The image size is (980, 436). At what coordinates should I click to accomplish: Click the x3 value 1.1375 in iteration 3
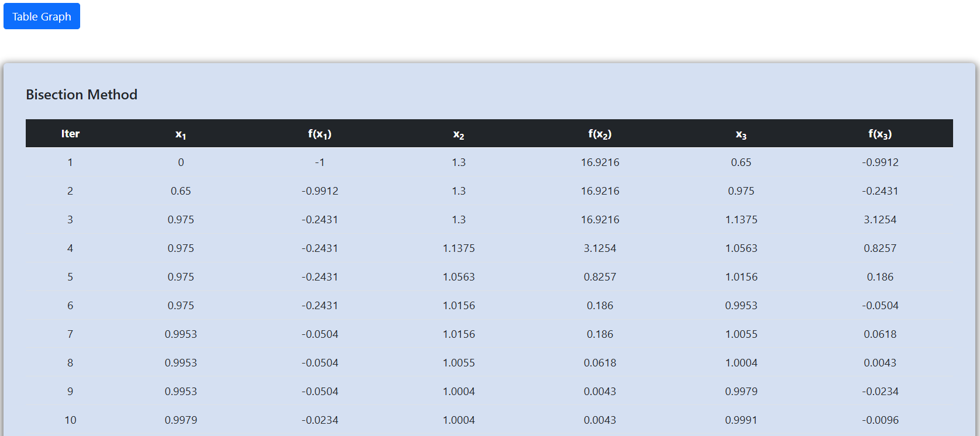click(x=741, y=220)
